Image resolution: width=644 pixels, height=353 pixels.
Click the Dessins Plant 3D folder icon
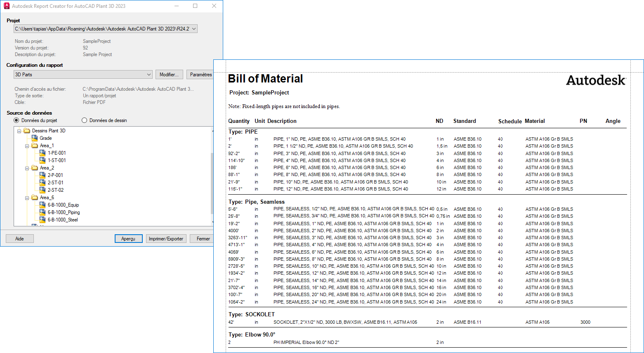pyautogui.click(x=27, y=131)
